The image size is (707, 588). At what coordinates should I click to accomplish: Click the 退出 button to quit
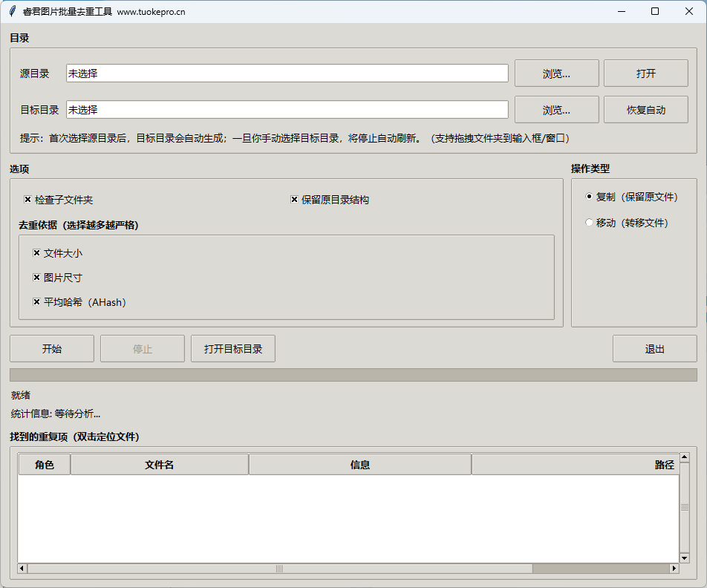[x=655, y=348]
